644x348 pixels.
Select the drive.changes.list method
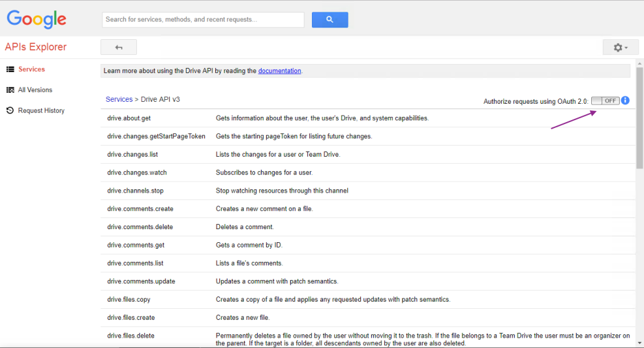[x=132, y=154]
